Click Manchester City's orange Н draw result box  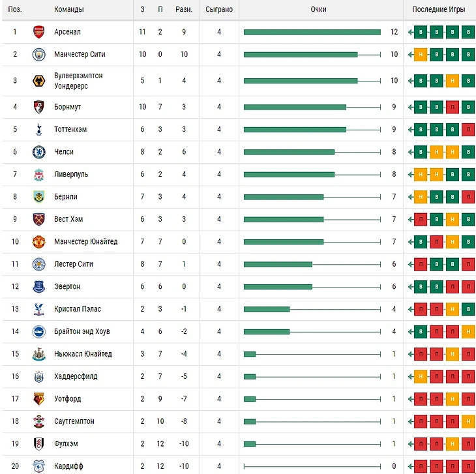(x=421, y=54)
